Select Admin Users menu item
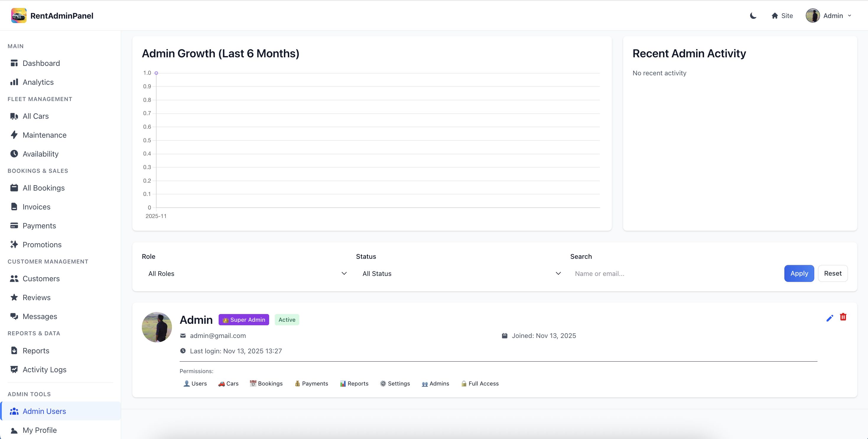 point(44,411)
